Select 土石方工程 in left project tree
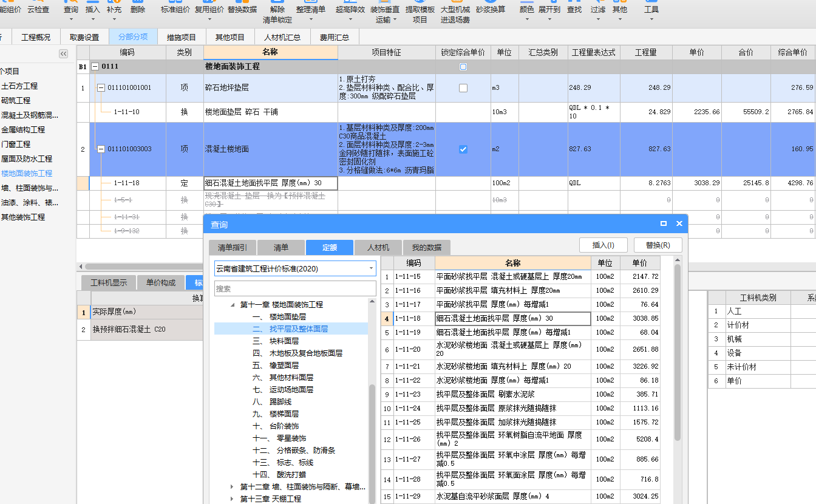 pyautogui.click(x=19, y=86)
